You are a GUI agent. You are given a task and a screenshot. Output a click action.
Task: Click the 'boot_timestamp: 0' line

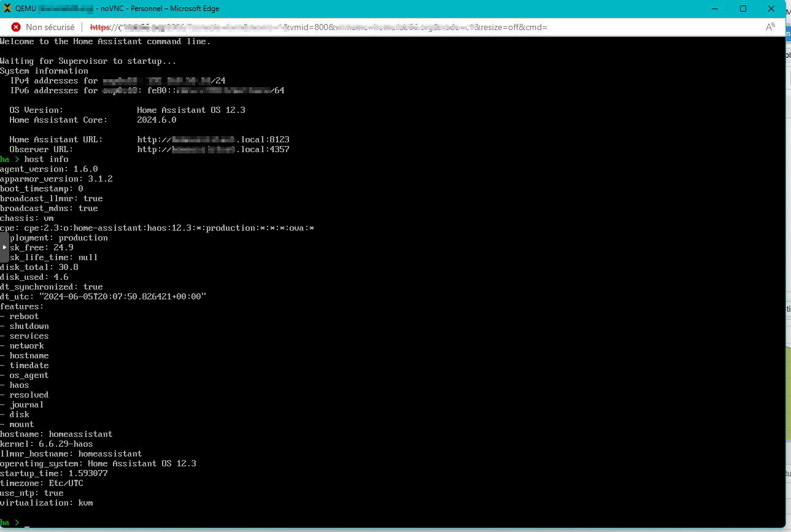coord(42,189)
